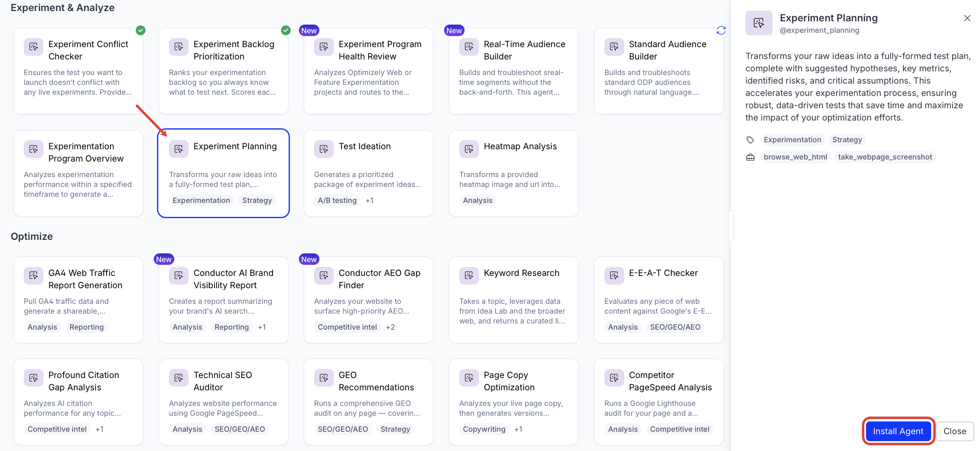Viewport: 980px width, 451px height.
Task: Click SEO/GEO/AEO tag on Technical SEO Auditor
Action: coord(240,429)
